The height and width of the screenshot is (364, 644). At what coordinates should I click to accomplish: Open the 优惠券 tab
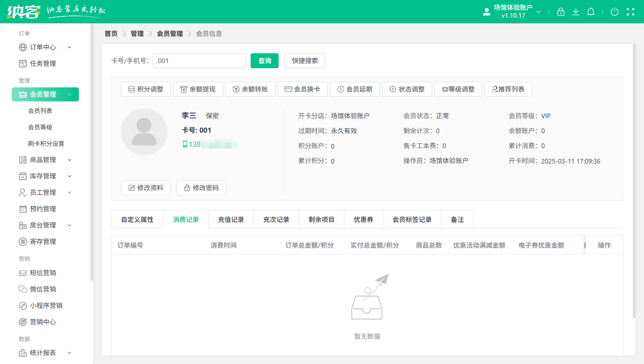click(364, 219)
